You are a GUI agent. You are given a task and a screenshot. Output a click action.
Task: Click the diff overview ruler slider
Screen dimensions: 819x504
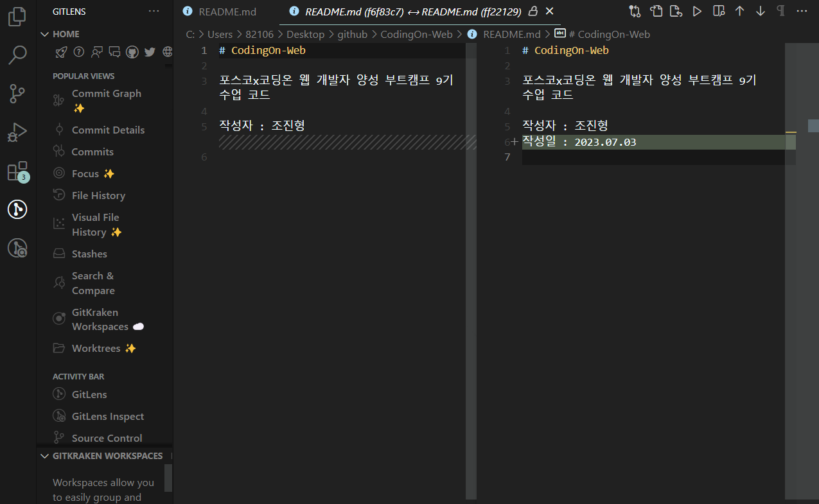click(813, 126)
